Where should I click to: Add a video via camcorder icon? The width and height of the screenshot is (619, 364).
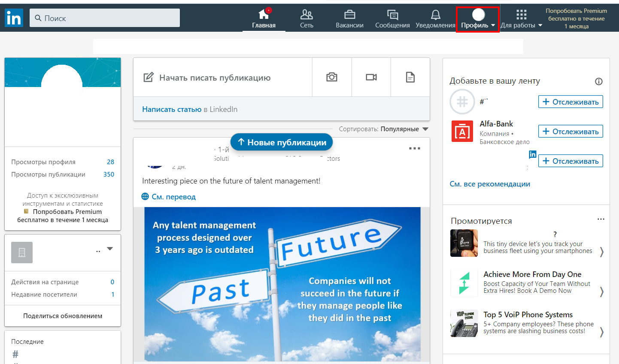click(x=371, y=77)
